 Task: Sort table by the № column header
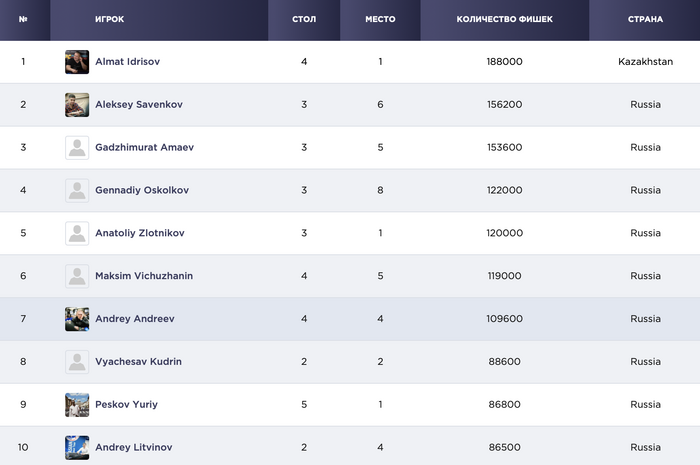(23, 20)
